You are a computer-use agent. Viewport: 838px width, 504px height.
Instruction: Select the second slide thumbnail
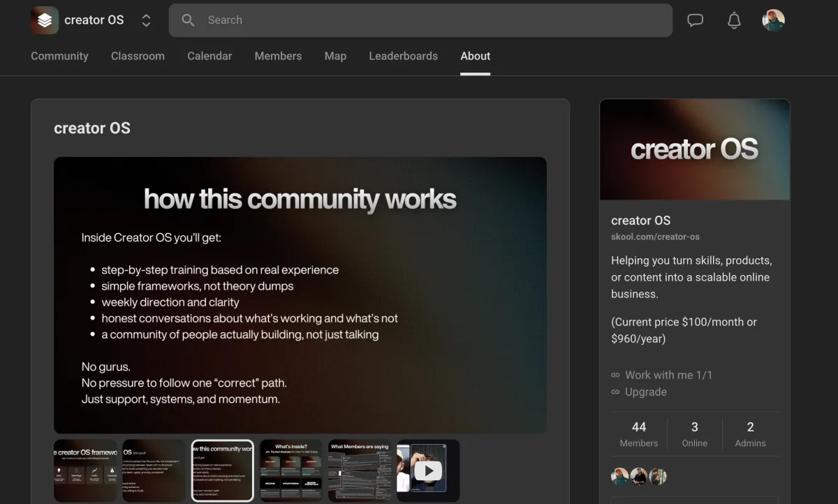click(154, 470)
